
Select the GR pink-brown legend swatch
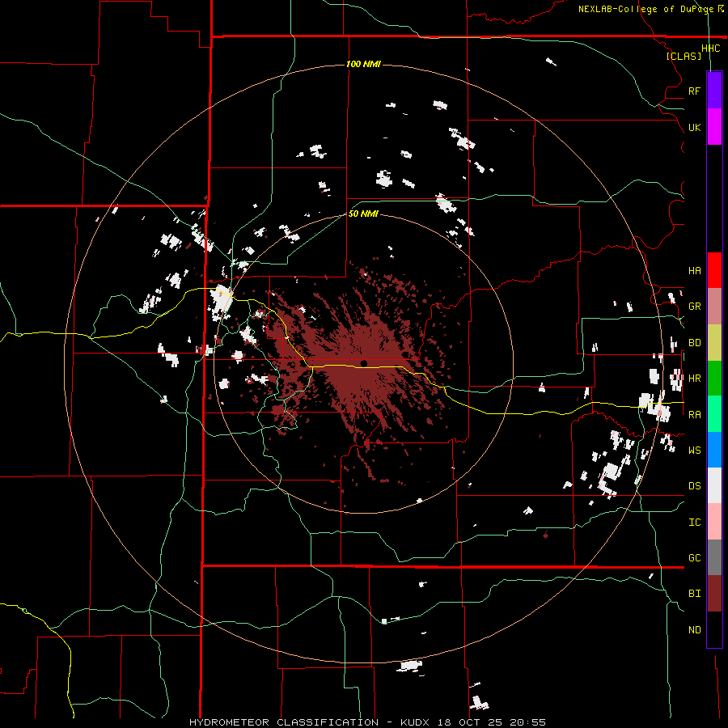(714, 307)
